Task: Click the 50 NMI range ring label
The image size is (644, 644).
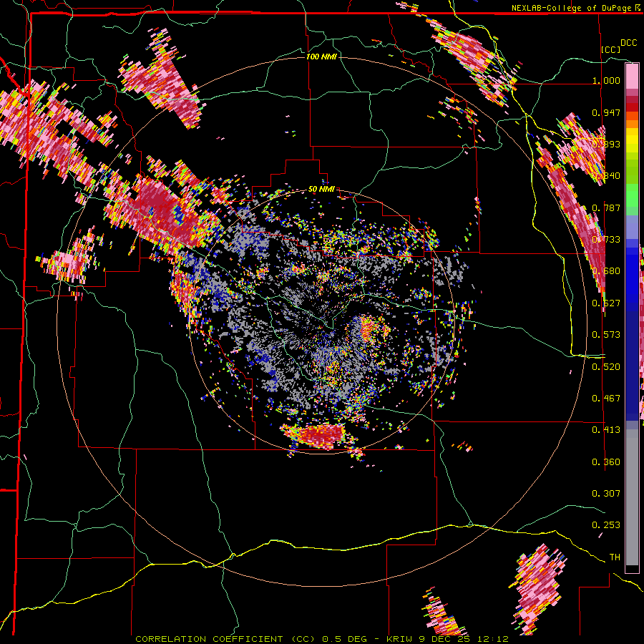Action: (321, 190)
